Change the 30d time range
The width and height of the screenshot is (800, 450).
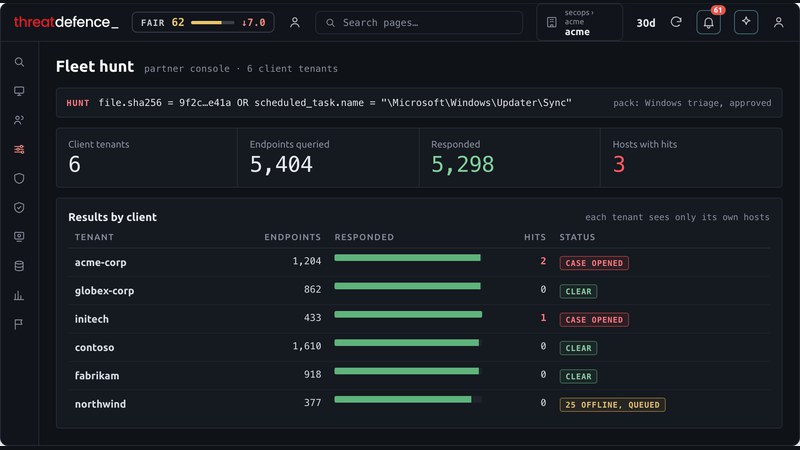(x=646, y=23)
